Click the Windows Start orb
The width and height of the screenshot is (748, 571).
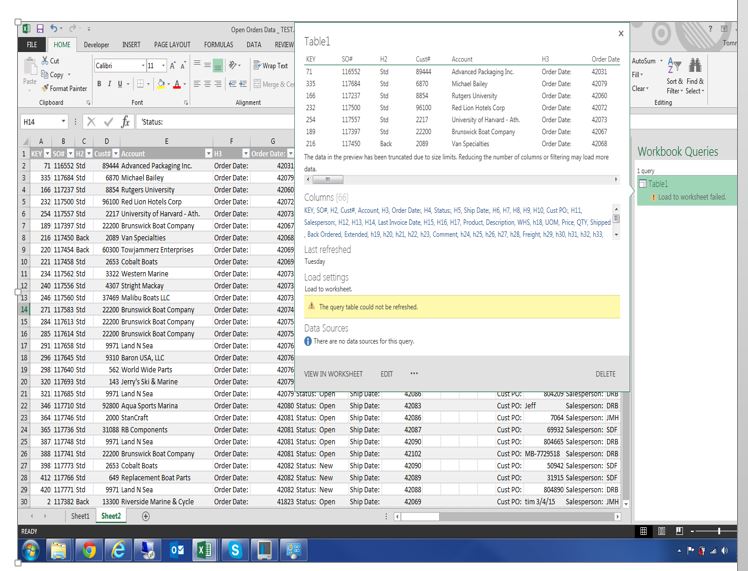point(31,550)
